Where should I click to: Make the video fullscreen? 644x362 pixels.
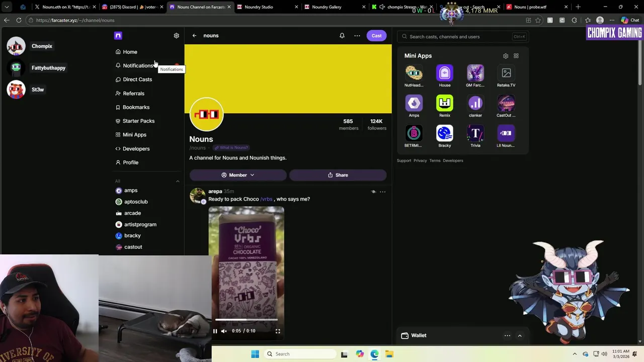278,331
